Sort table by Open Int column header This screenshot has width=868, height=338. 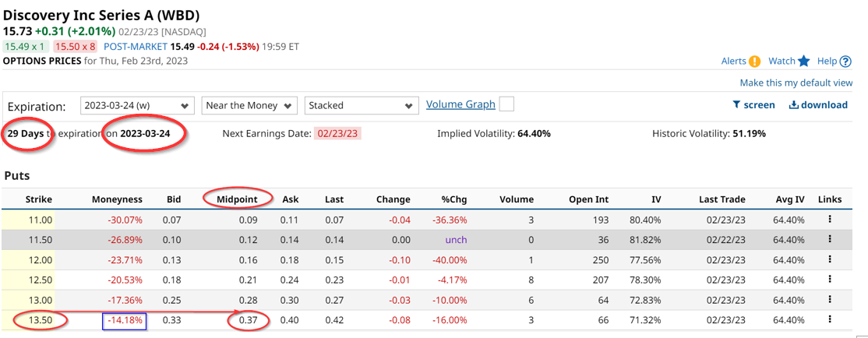591,199
